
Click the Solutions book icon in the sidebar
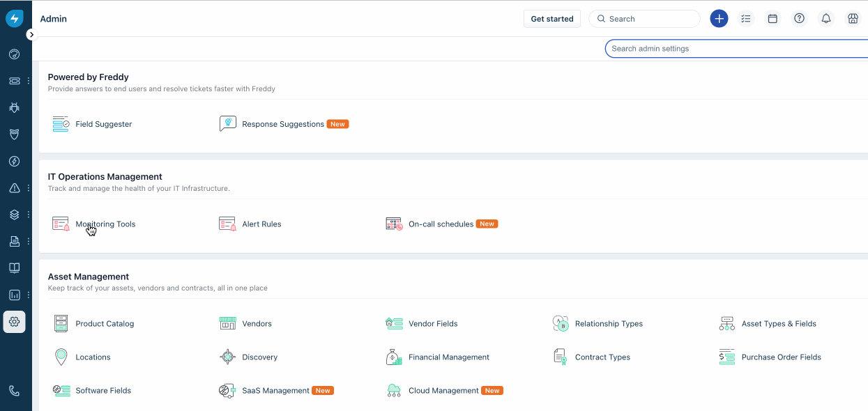click(x=14, y=267)
